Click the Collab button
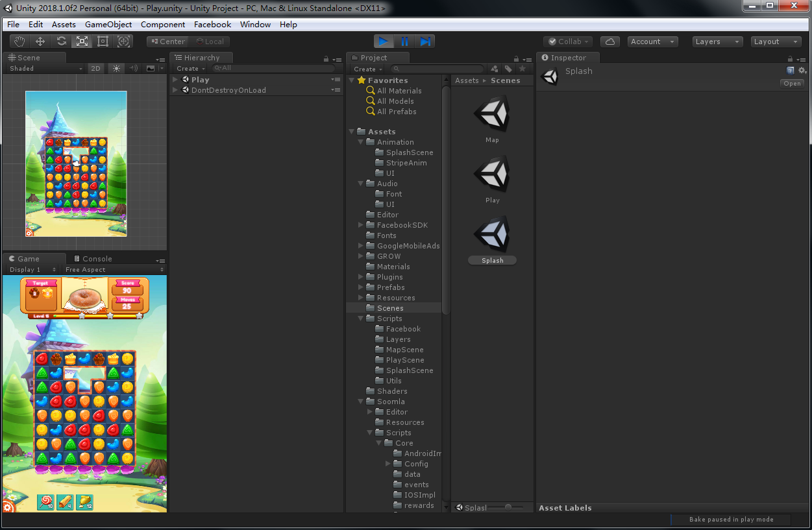 point(568,42)
